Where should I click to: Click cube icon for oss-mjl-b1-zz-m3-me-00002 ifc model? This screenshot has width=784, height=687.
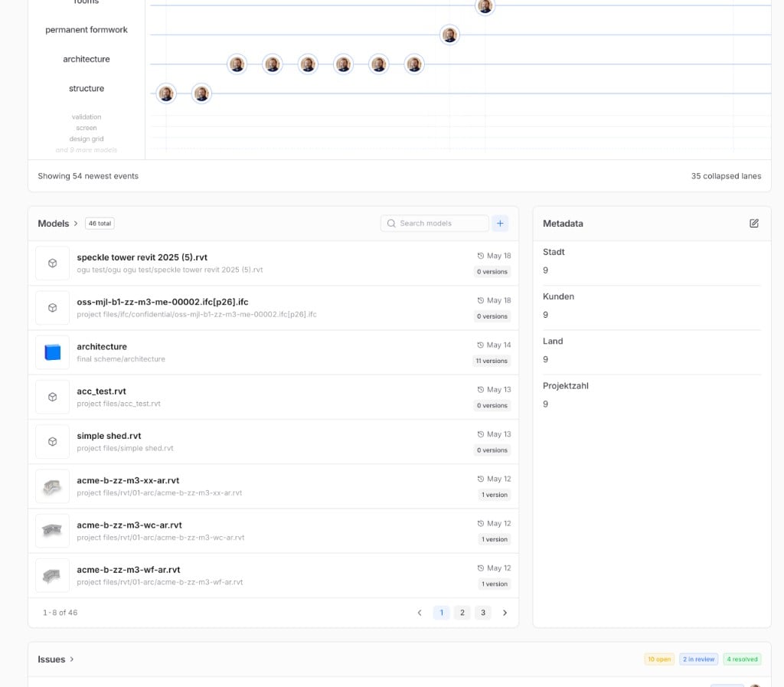tap(53, 307)
